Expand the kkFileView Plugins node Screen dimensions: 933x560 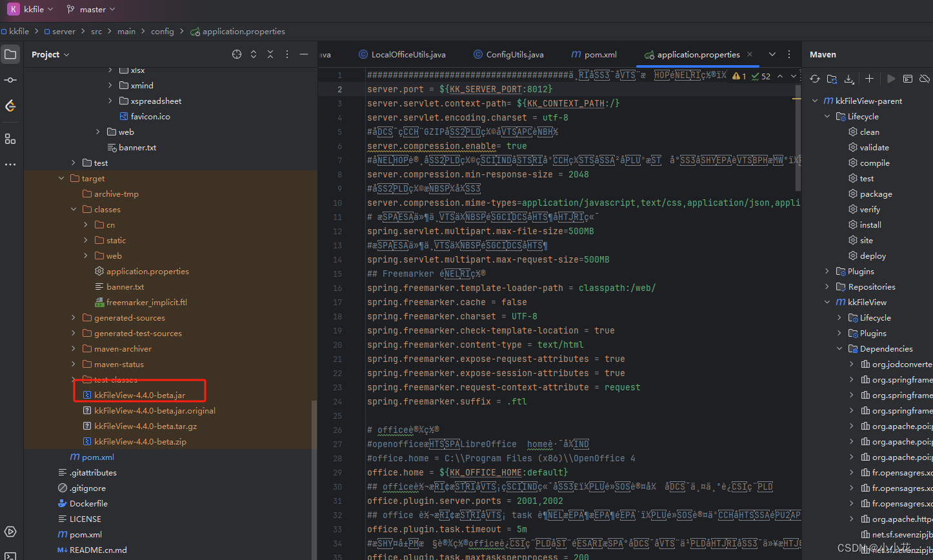(x=868, y=333)
